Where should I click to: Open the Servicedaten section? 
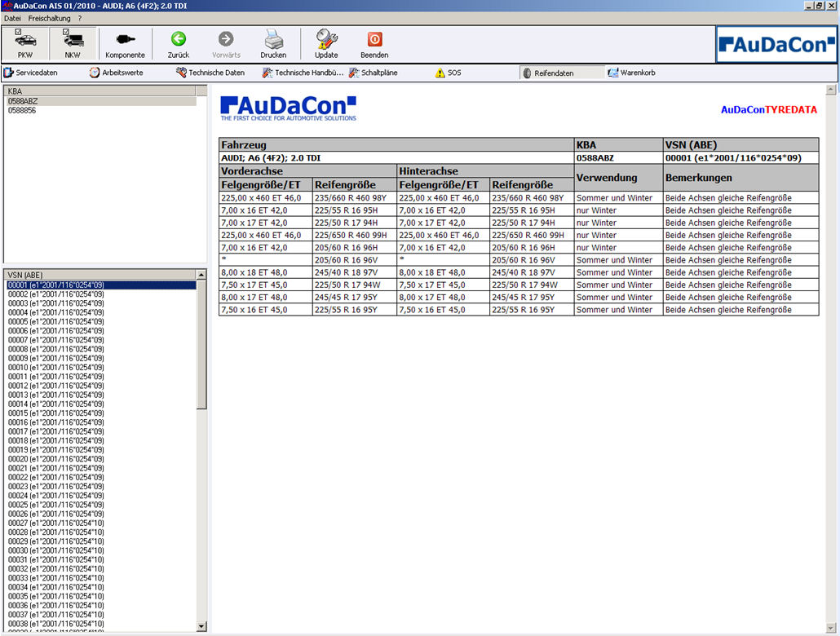point(31,73)
